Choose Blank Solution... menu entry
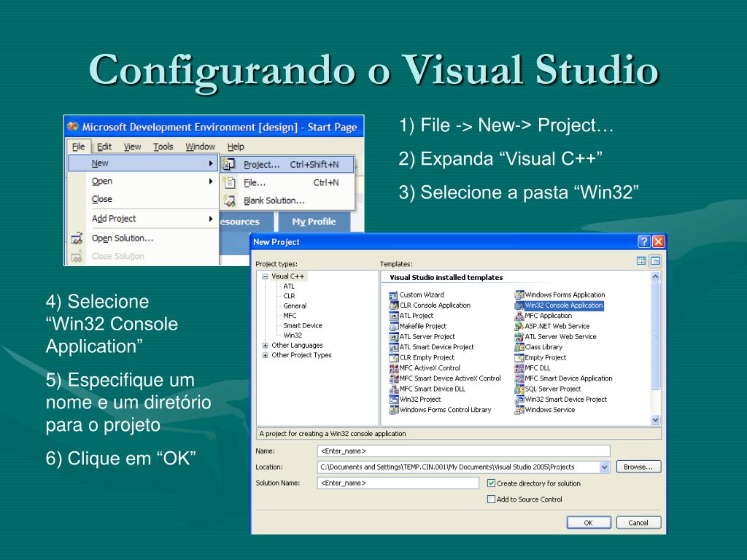The height and width of the screenshot is (560, 747). 287,201
